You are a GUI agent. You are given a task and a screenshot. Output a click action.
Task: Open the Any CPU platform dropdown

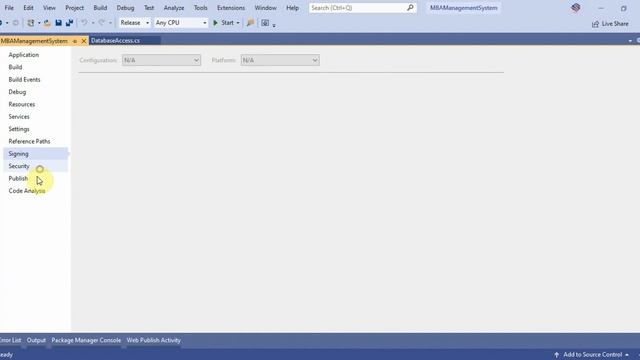pyautogui.click(x=180, y=23)
